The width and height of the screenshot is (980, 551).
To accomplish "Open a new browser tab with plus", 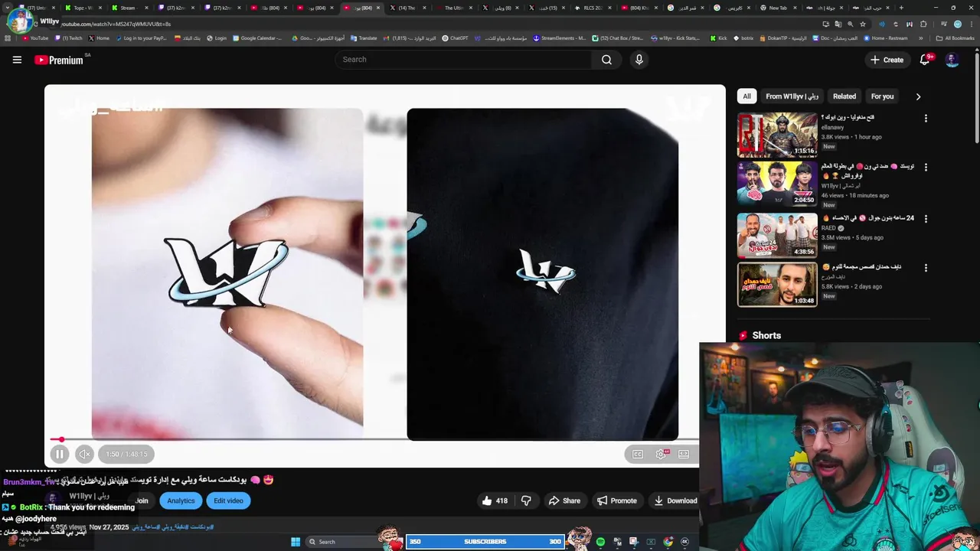I will click(x=900, y=8).
